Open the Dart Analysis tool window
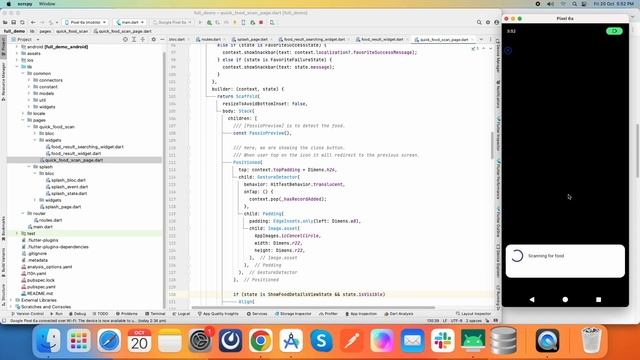The height and width of the screenshot is (360, 640). (399, 314)
